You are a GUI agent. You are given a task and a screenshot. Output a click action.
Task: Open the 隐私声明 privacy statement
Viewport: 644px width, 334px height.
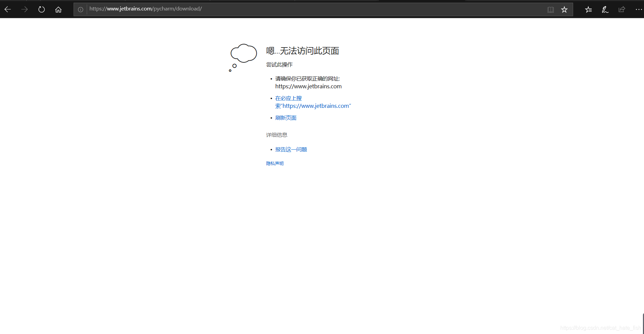[x=275, y=163]
